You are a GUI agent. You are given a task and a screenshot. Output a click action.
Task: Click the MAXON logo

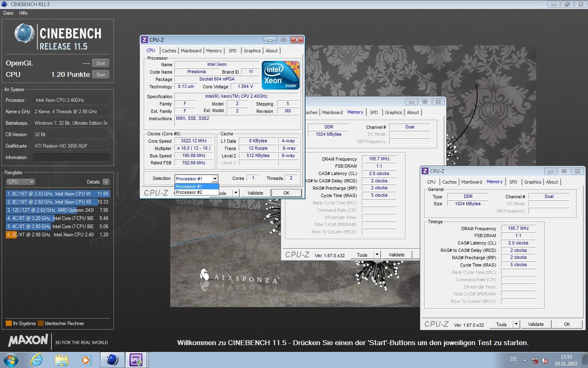coord(28,340)
